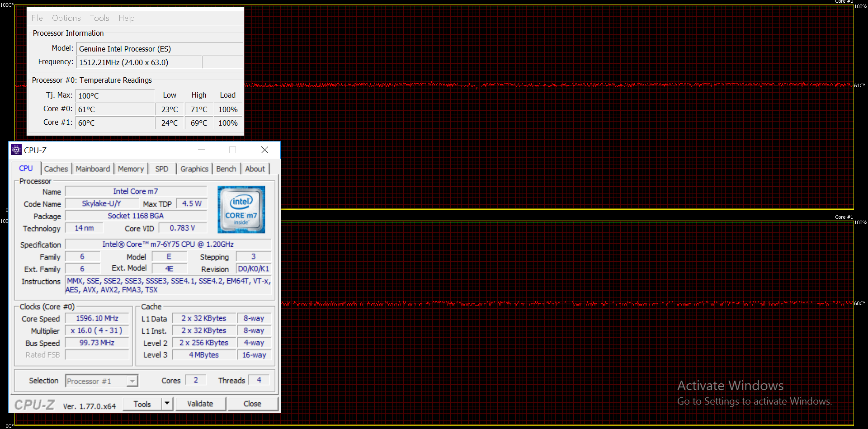
Task: Click the Threads count value 4
Action: 259,380
